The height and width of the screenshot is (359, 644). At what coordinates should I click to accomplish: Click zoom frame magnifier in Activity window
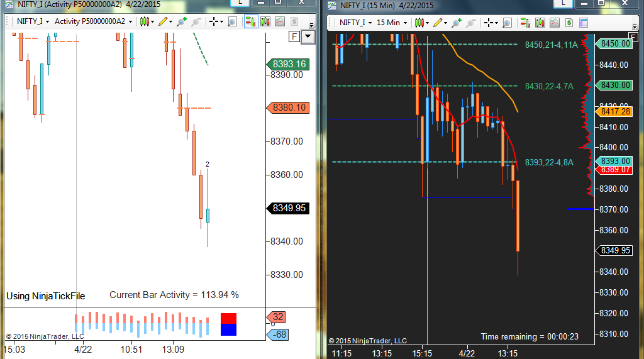[232, 21]
